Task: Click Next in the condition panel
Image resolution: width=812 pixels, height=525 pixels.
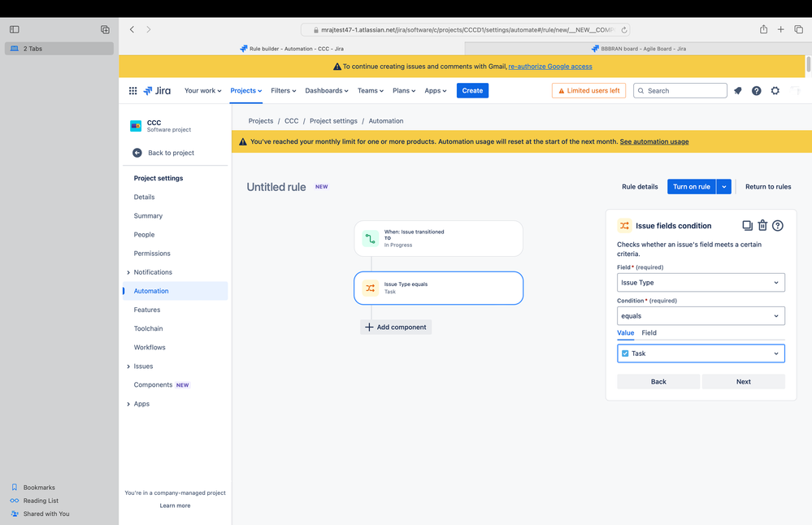Action: [743, 382]
